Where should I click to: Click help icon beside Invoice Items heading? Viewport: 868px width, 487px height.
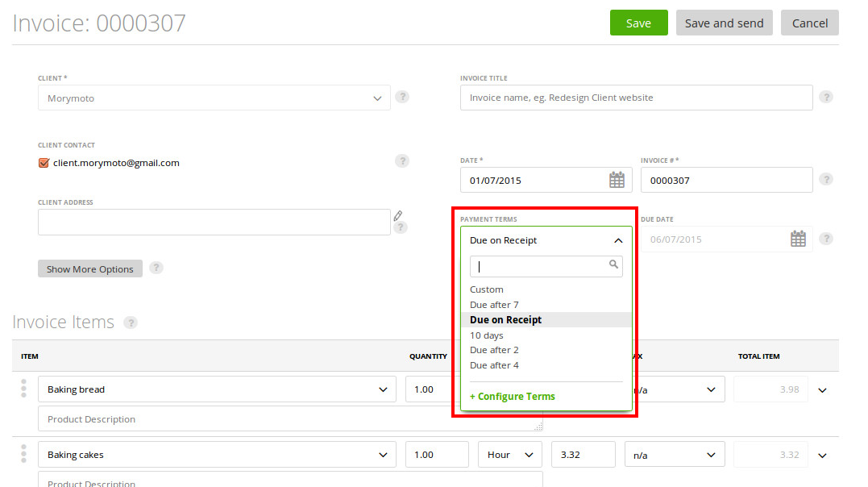coord(130,323)
